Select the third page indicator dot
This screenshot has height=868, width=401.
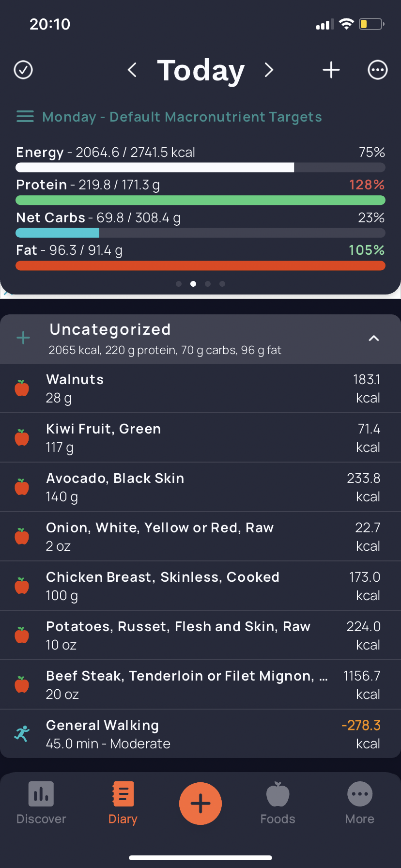[x=208, y=284]
